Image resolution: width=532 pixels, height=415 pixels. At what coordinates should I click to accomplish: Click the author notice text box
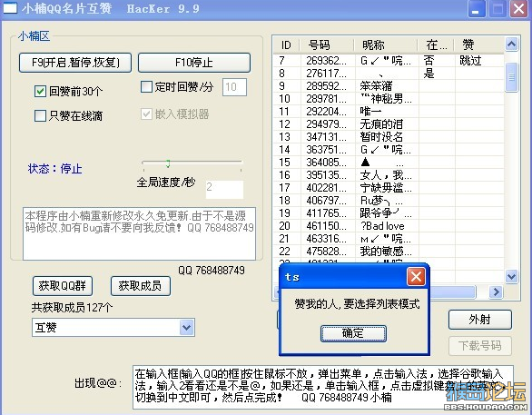click(139, 233)
